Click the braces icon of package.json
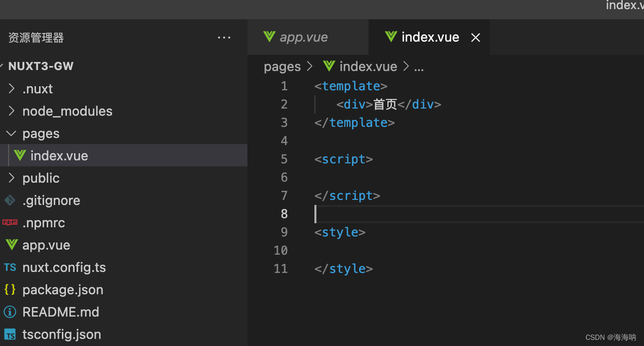Viewport: 644px width, 346px height. click(10, 289)
